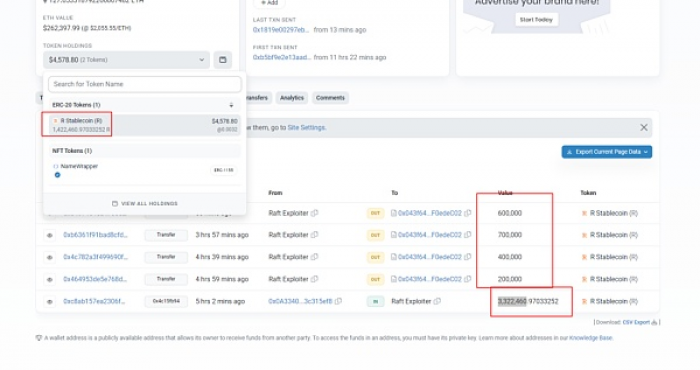The height and width of the screenshot is (370, 700).
Task: Copy Raft Exploiter address in 700,000 row
Action: [x=315, y=235]
